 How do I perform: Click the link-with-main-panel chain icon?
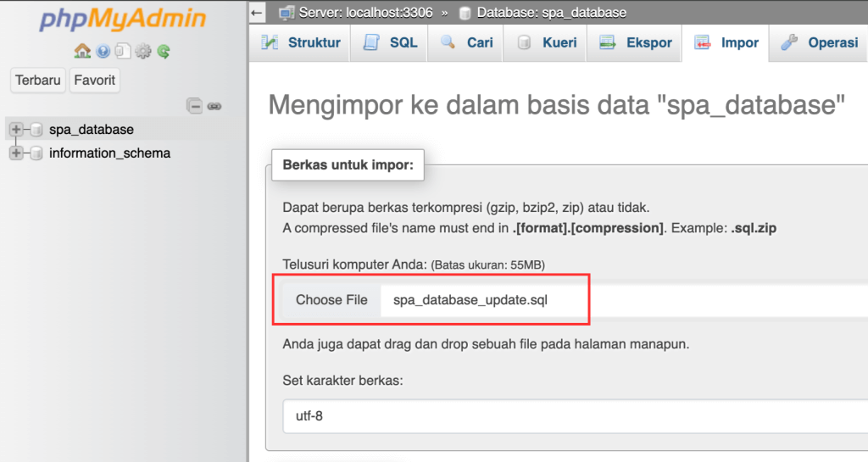click(214, 106)
